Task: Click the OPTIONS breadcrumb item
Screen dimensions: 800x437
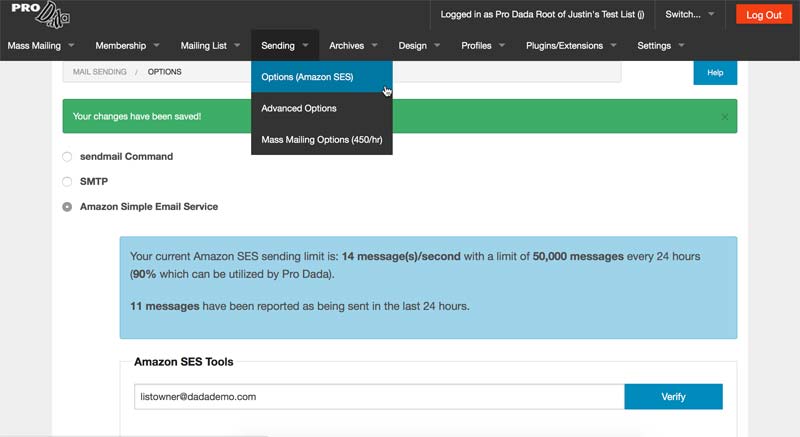Action: [164, 72]
